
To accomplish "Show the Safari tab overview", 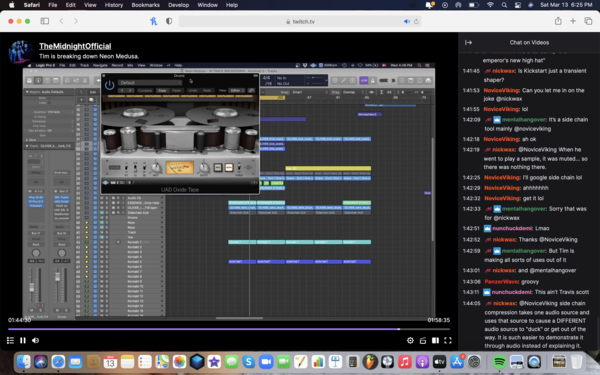I will 588,21.
